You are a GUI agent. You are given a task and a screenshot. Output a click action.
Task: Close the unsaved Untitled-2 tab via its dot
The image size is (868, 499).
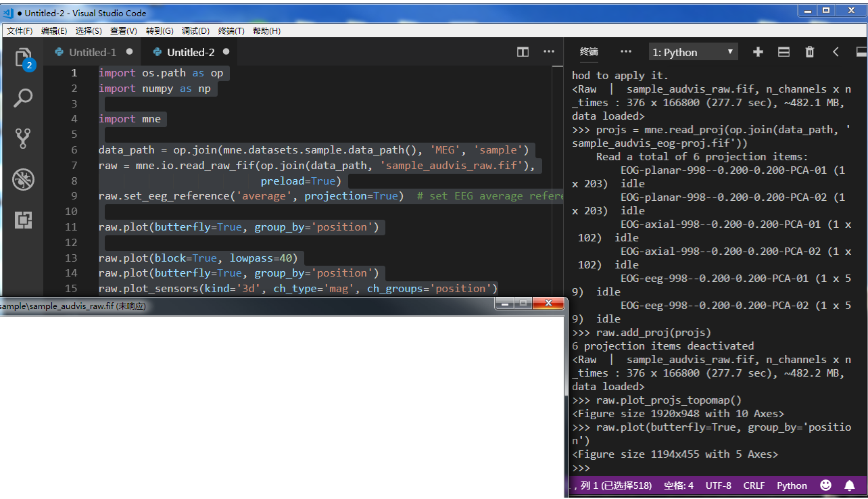click(226, 52)
